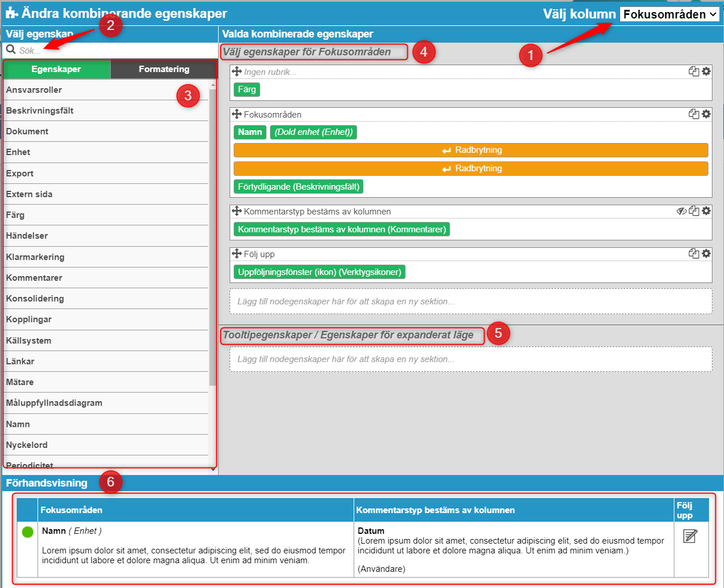Select Beskrivningsfält in property list
The height and width of the screenshot is (588, 724).
(x=106, y=111)
